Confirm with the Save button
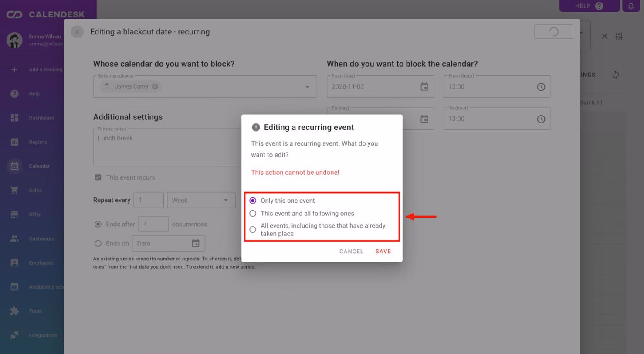The height and width of the screenshot is (354, 644). pyautogui.click(x=383, y=252)
